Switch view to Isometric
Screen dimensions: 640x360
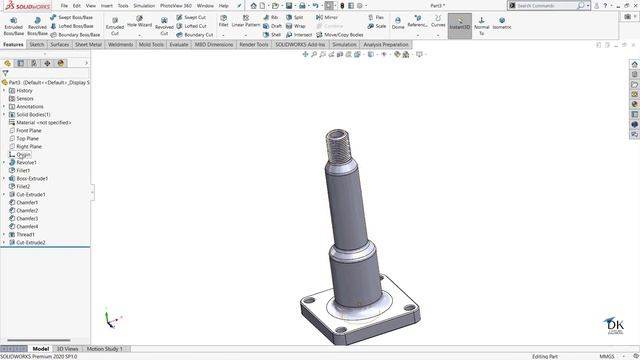[502, 23]
